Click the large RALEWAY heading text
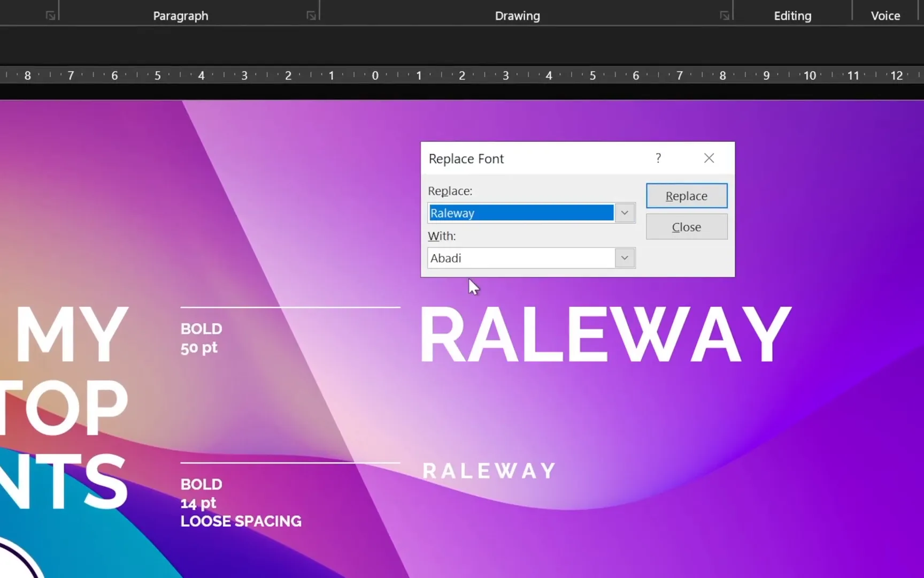Viewport: 924px width, 578px height. (606, 335)
